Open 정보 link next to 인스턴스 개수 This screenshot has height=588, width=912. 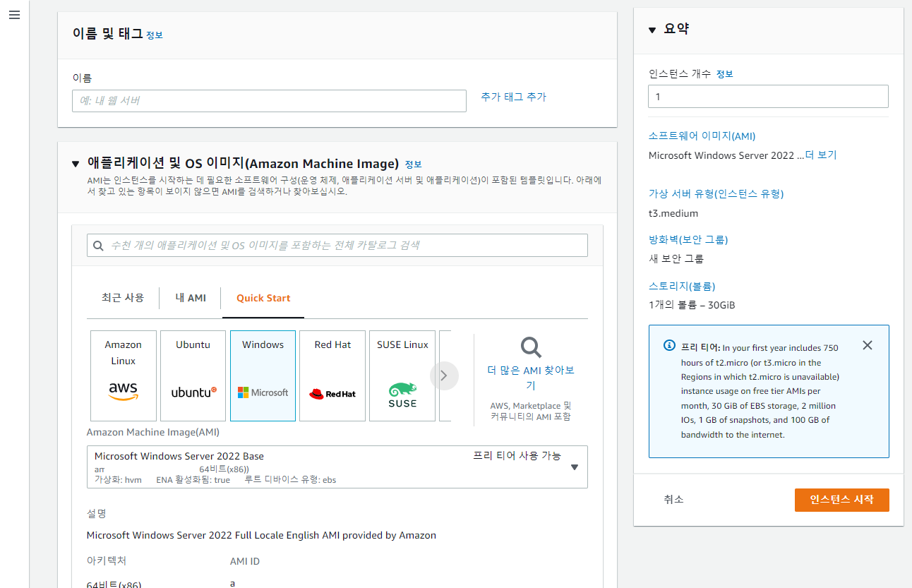724,74
